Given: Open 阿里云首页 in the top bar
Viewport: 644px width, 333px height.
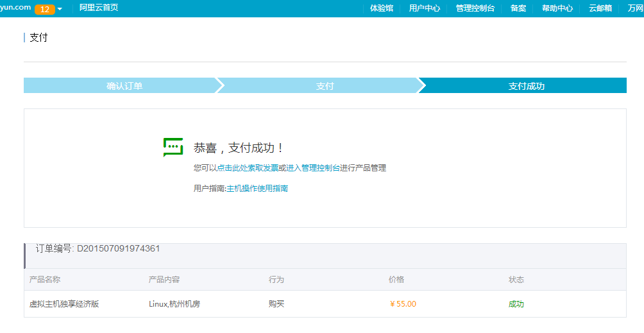Looking at the screenshot, I should pyautogui.click(x=98, y=8).
